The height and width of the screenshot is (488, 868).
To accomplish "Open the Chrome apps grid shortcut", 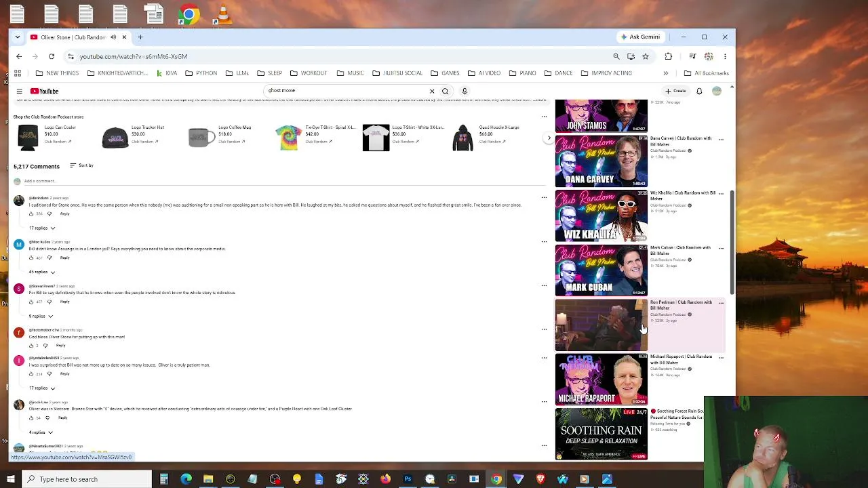I will click(18, 73).
